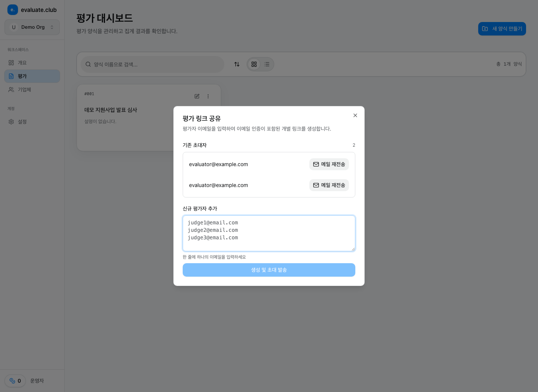Switch to list view
Viewport: 538px width, 392px height.
(267, 64)
